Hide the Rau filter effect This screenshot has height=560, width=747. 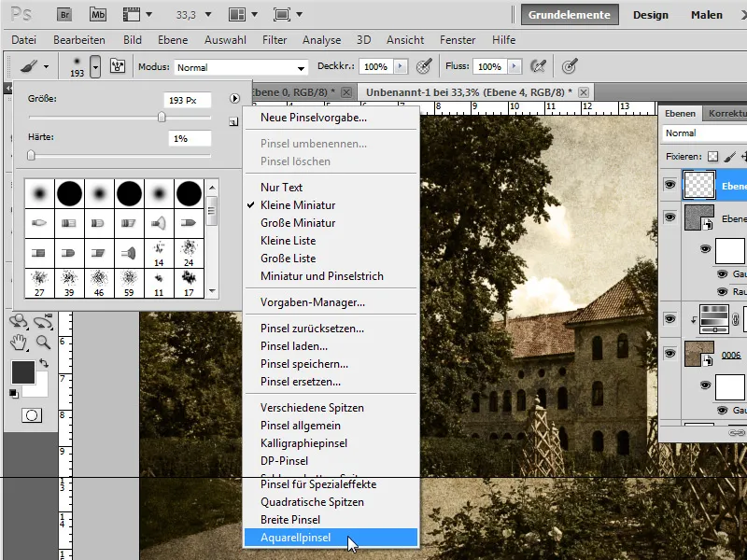(722, 291)
